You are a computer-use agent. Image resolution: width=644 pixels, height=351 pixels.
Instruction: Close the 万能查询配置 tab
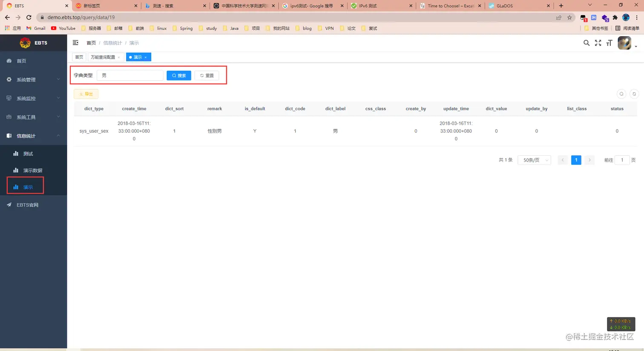click(x=119, y=57)
